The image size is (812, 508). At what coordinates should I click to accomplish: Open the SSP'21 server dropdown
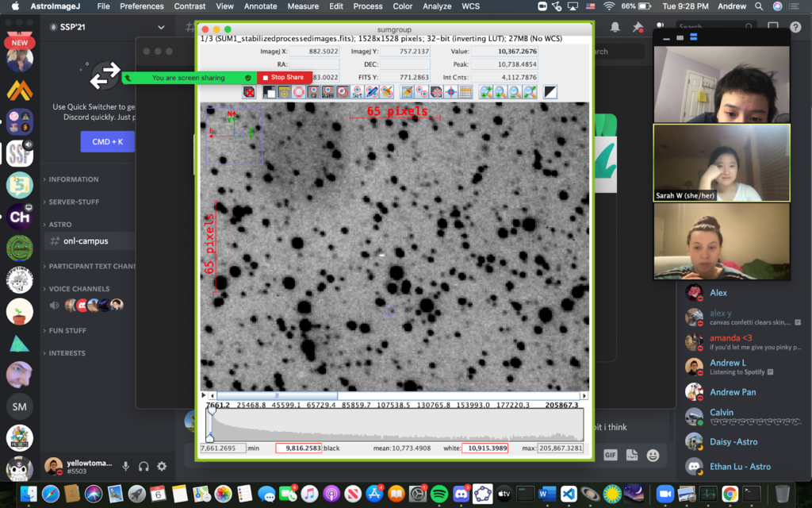click(161, 27)
